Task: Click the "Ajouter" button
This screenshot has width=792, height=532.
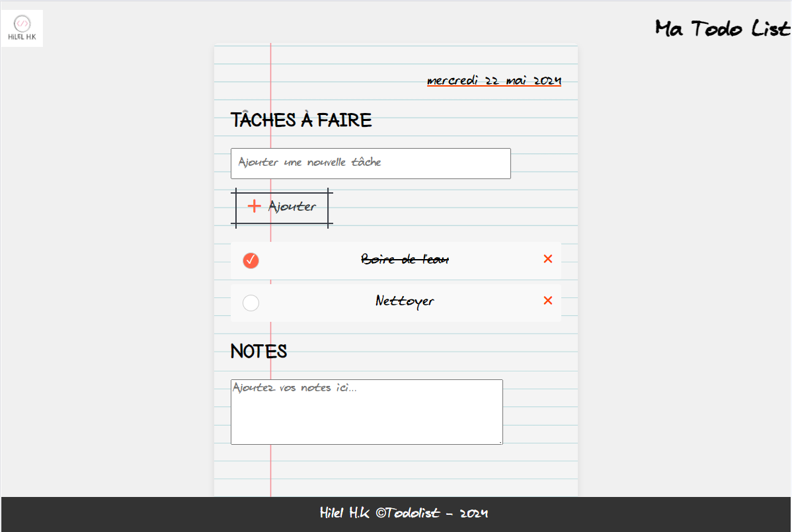Action: pyautogui.click(x=282, y=206)
